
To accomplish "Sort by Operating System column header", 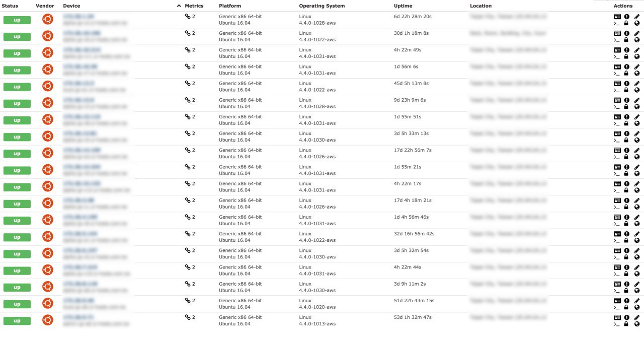I will 322,6.
